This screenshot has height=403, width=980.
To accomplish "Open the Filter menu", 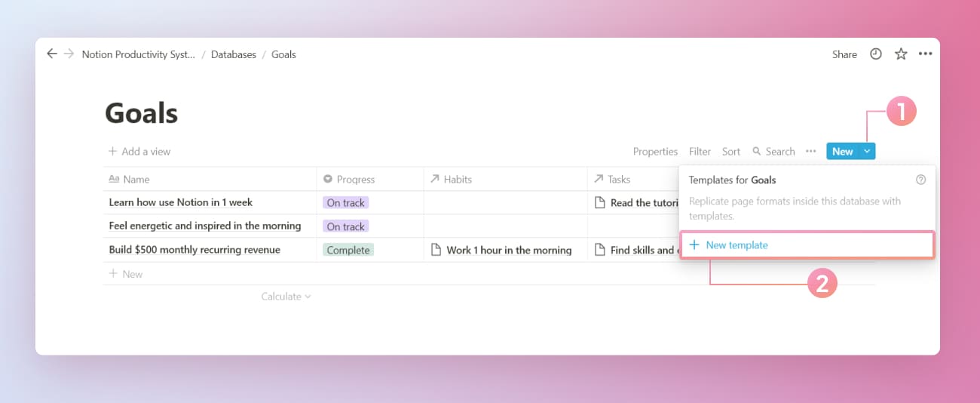I will pyautogui.click(x=700, y=151).
